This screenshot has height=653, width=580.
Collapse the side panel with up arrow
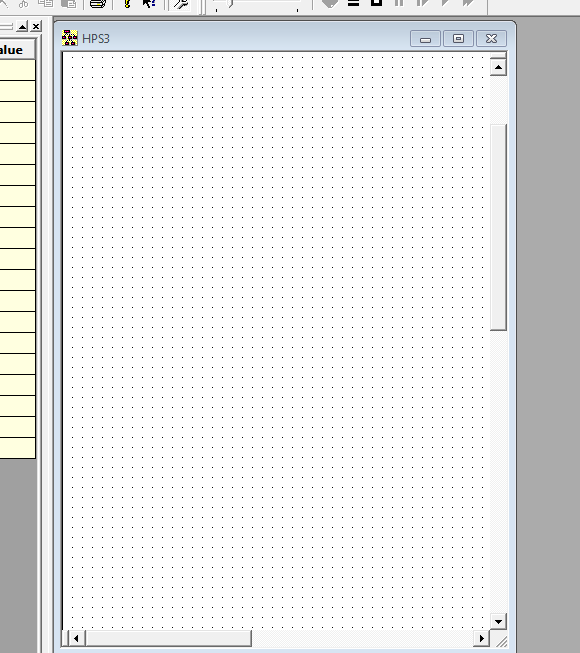[x=22, y=26]
